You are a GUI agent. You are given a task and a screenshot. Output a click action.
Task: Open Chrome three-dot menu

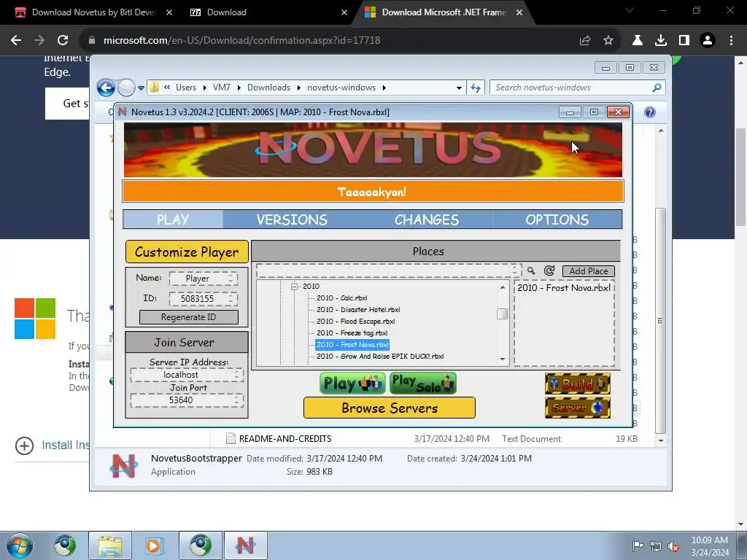coord(731,41)
